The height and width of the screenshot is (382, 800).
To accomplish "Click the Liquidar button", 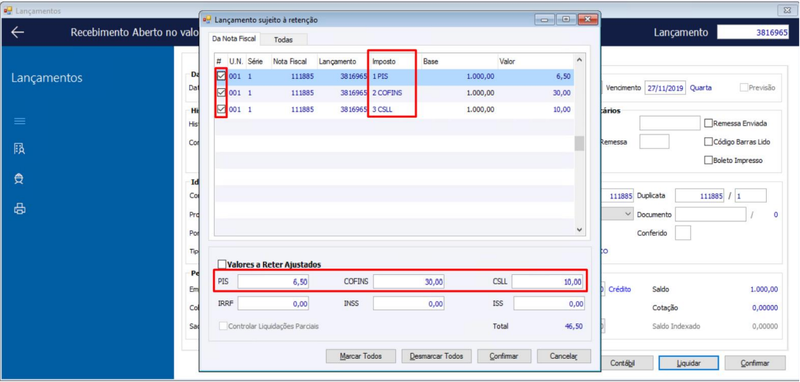I will click(688, 363).
